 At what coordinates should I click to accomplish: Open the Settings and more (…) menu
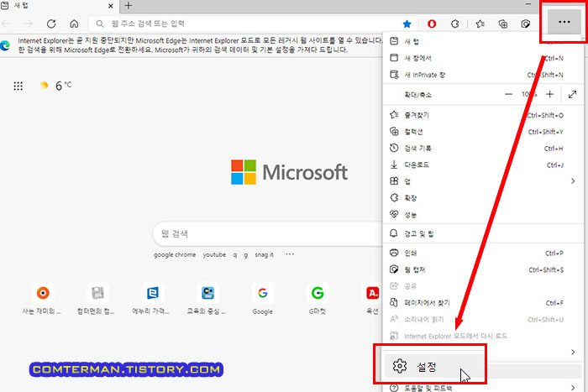[564, 23]
